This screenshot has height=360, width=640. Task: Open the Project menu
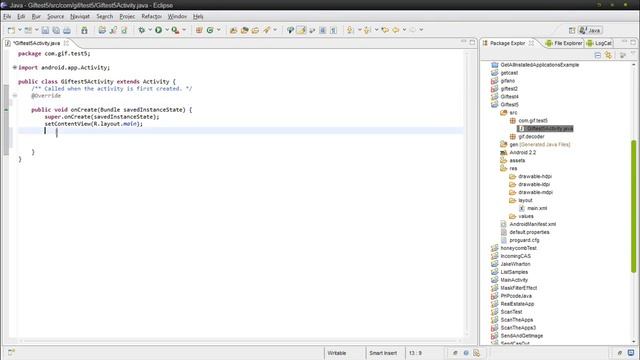127,16
